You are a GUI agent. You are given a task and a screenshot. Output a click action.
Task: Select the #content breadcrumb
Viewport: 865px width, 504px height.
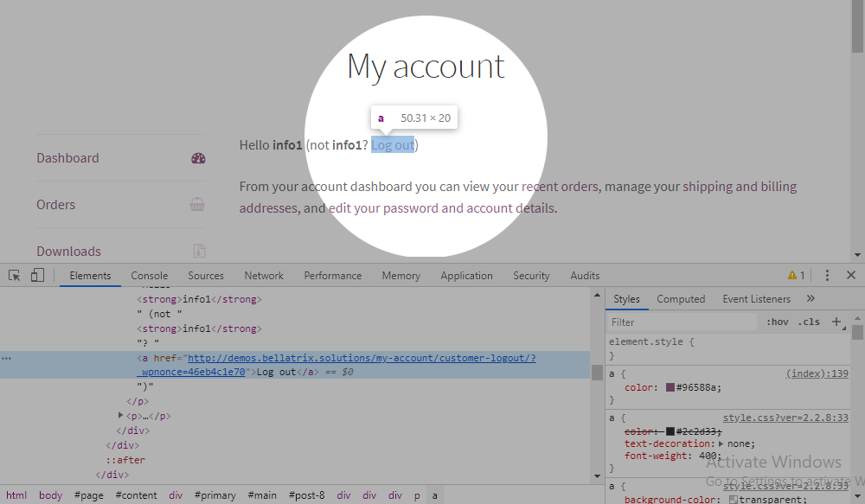point(136,495)
